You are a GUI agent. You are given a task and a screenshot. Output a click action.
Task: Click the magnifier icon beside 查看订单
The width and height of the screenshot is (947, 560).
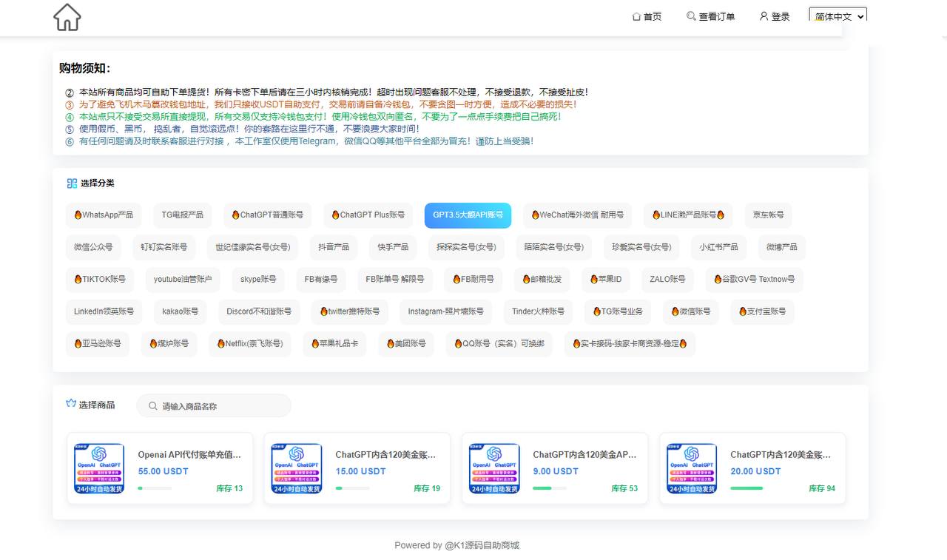pyautogui.click(x=691, y=16)
